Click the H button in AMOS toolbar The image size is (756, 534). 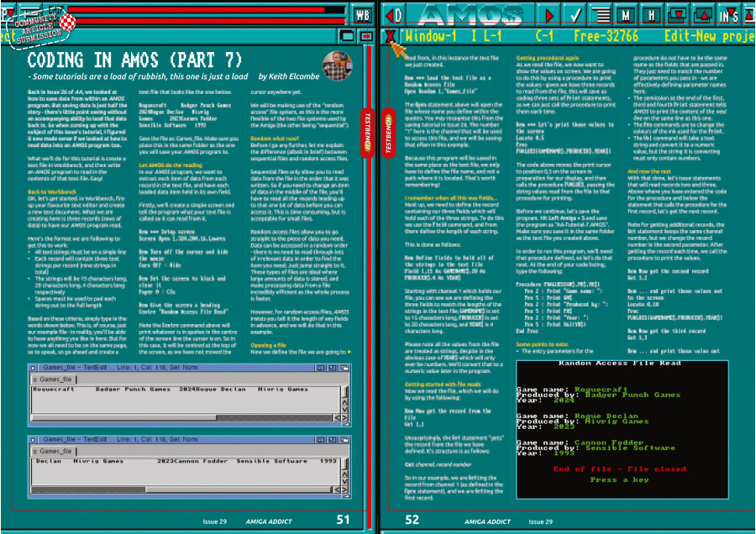(x=651, y=15)
